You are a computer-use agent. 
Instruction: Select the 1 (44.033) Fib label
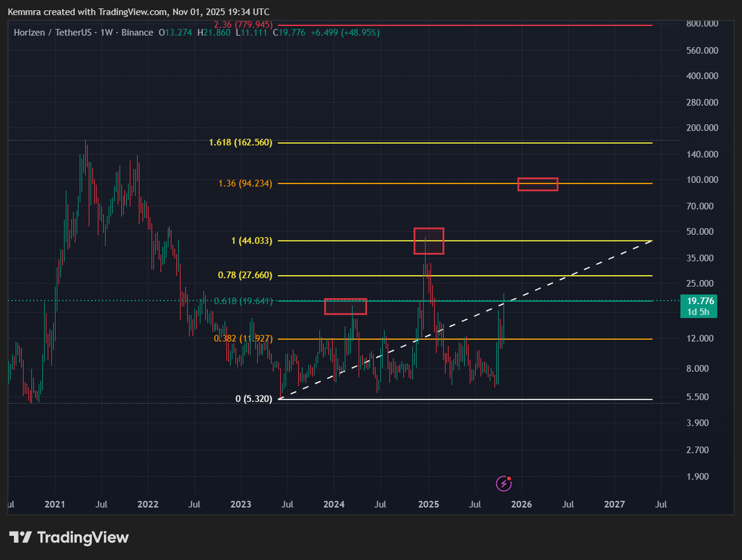[x=252, y=240]
